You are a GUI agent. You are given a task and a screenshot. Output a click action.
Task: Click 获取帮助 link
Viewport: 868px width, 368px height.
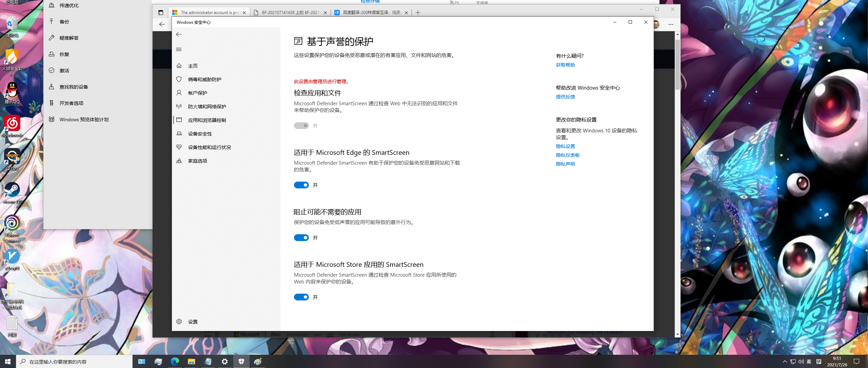point(565,65)
